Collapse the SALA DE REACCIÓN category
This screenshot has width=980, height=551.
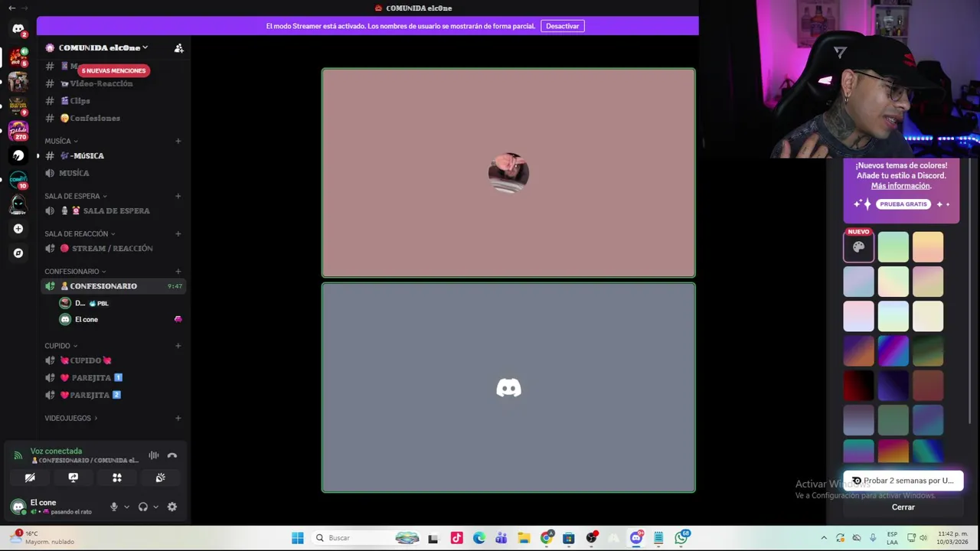coord(80,233)
